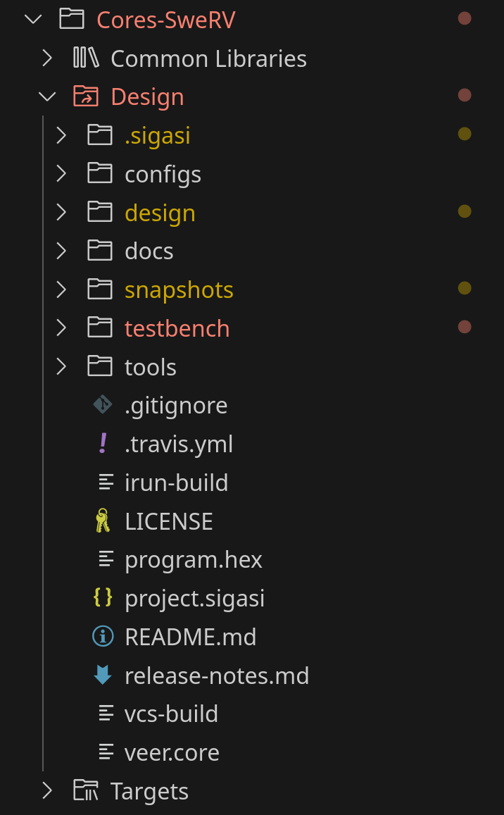Click the info icon beside README.md
This screenshot has width=504, height=815.
coord(103,636)
